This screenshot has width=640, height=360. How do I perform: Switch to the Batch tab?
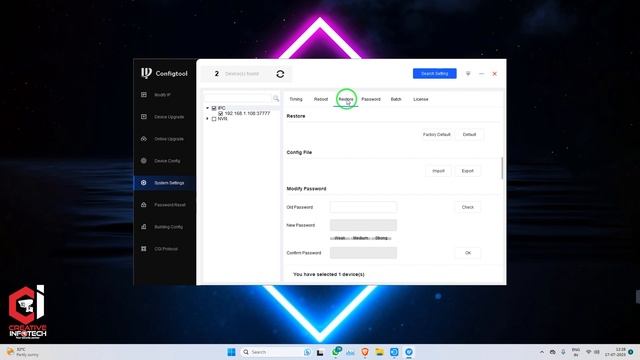click(396, 99)
